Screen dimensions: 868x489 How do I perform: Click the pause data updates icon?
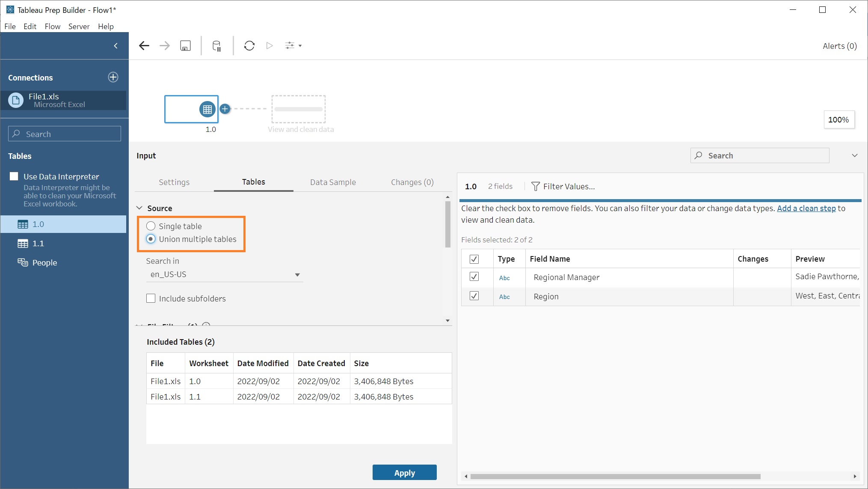216,45
